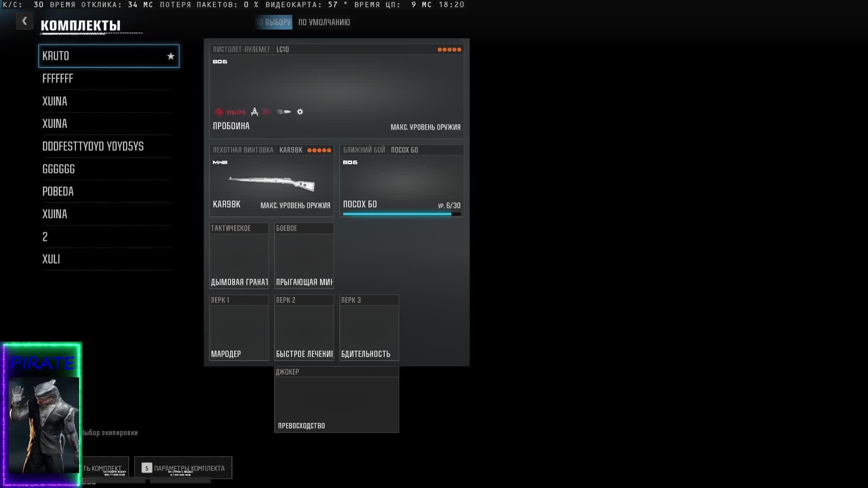
Task: Switch to ПО УМОЛЧАНИЮ tab
Action: coord(324,22)
